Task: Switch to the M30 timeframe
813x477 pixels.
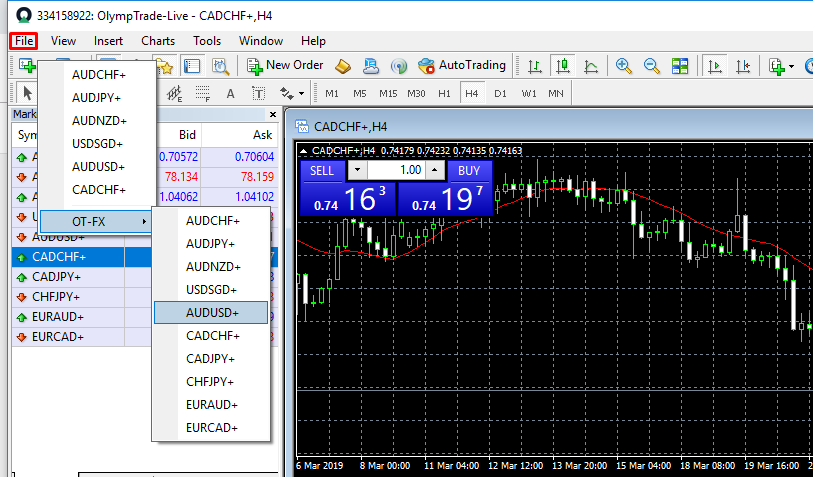Action: (416, 93)
